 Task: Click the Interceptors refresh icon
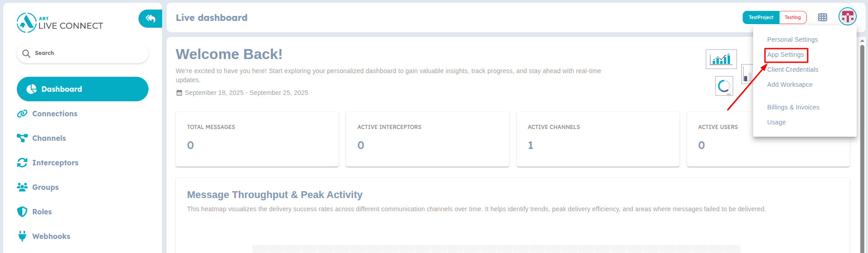tap(22, 163)
